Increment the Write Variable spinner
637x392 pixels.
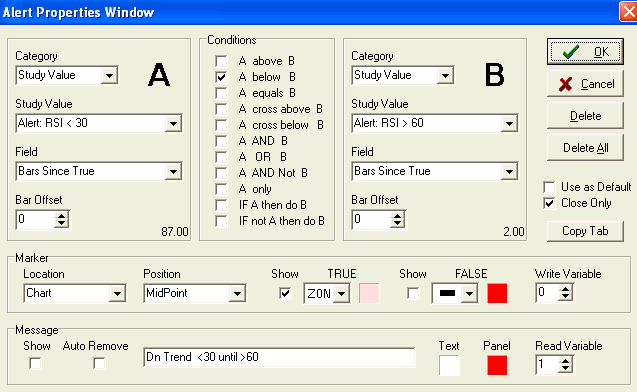(566, 288)
